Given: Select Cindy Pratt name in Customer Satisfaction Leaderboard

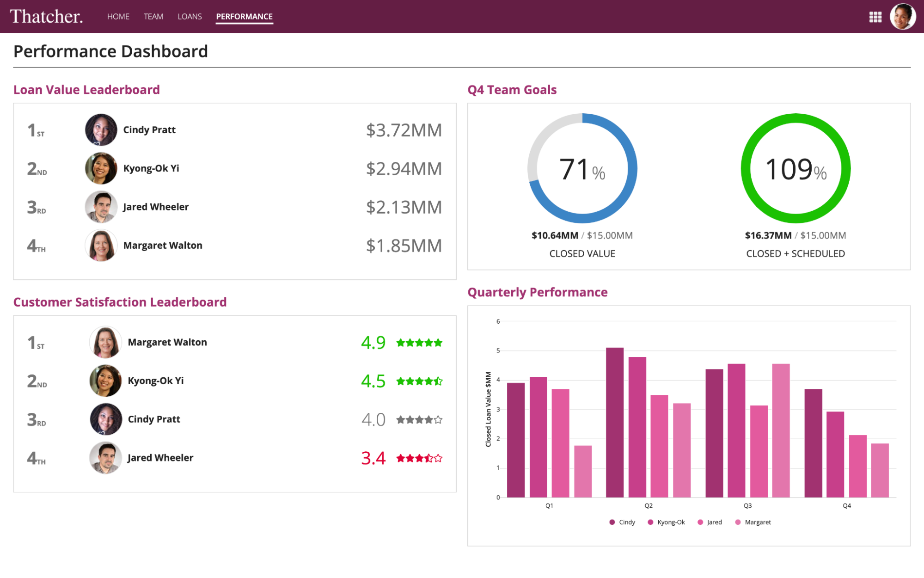Looking at the screenshot, I should [154, 419].
